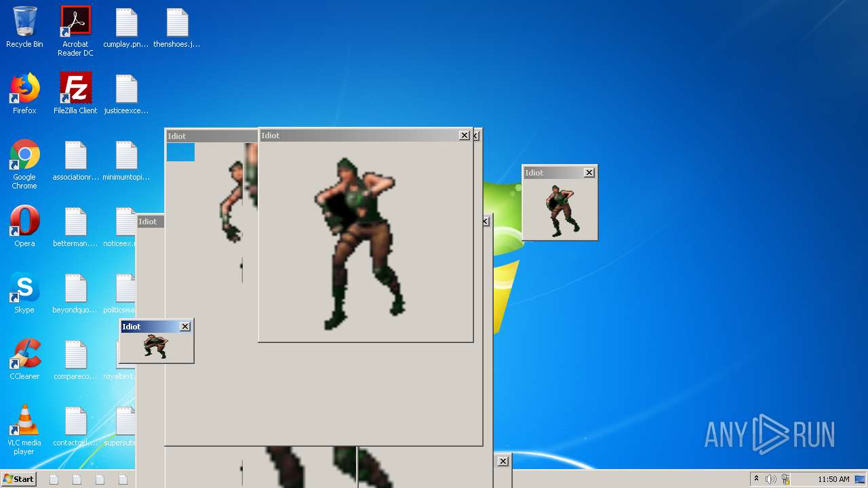
Task: Select the contactgirl... file icon
Action: [75, 426]
